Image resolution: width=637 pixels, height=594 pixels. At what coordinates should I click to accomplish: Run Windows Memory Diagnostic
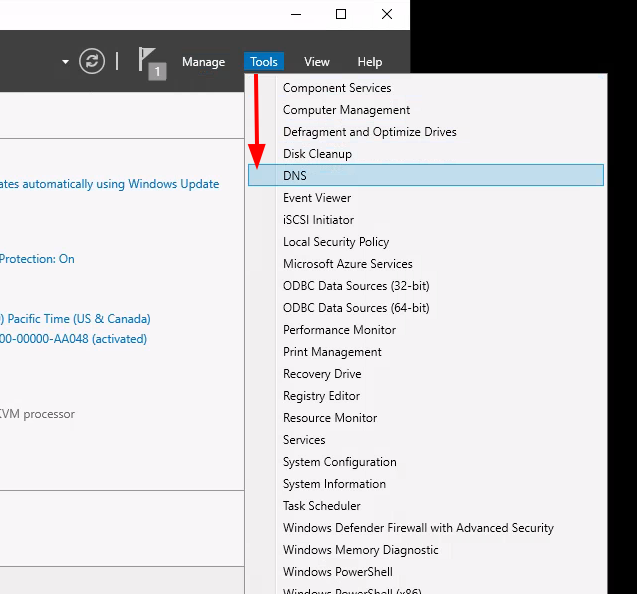[426, 549]
